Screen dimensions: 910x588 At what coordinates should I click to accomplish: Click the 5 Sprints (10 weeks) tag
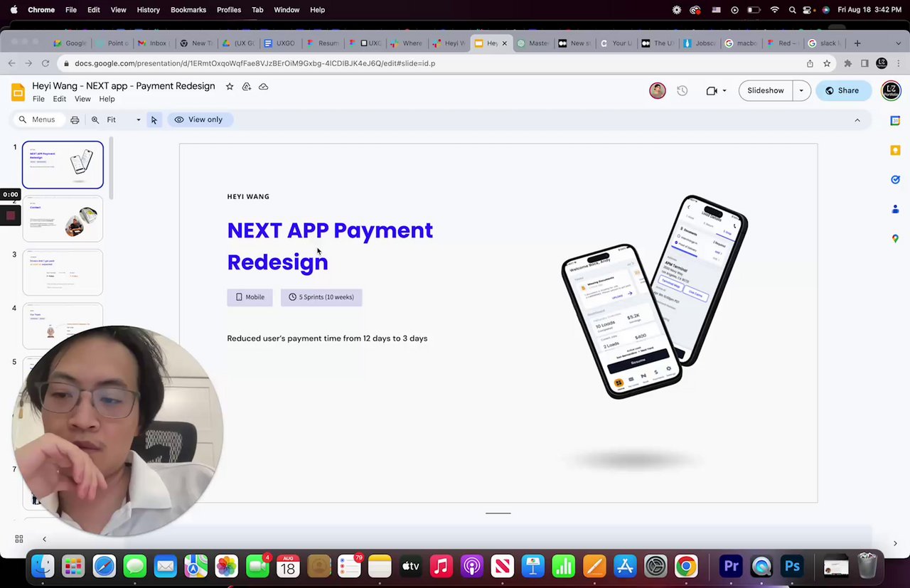click(321, 297)
